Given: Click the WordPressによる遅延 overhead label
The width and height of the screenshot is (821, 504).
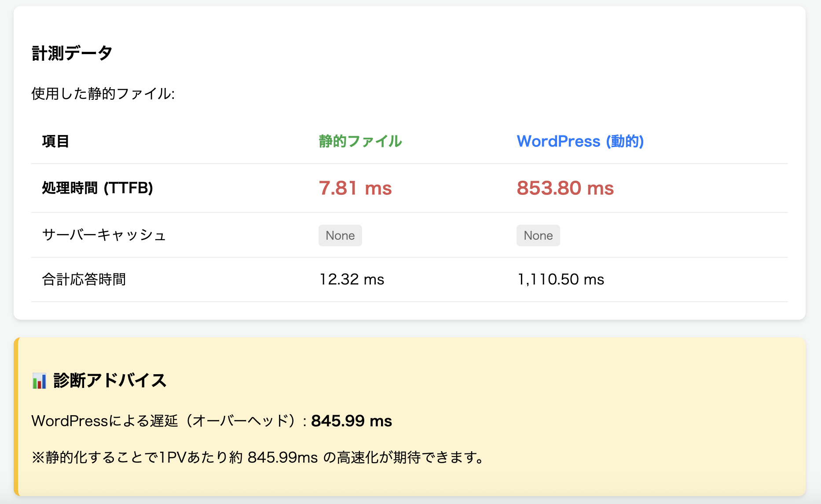Looking at the screenshot, I should coord(167,421).
